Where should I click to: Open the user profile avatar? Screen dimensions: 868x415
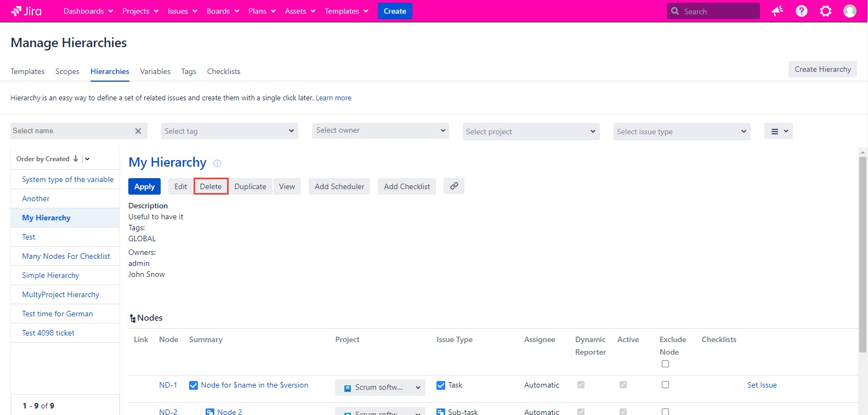849,11
